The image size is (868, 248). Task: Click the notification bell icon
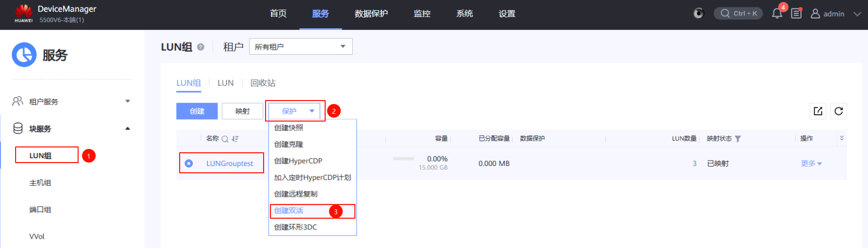click(x=777, y=14)
